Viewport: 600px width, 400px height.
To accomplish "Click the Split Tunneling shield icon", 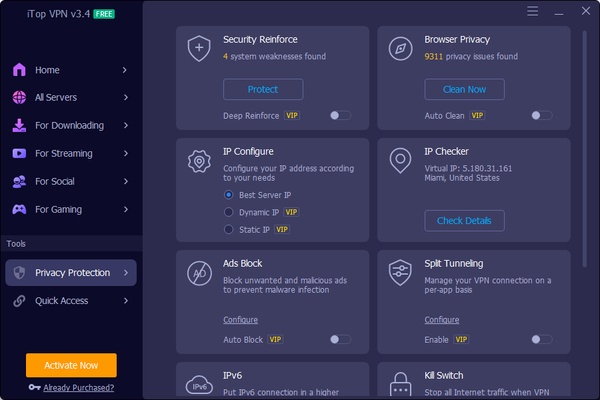I will [x=400, y=273].
